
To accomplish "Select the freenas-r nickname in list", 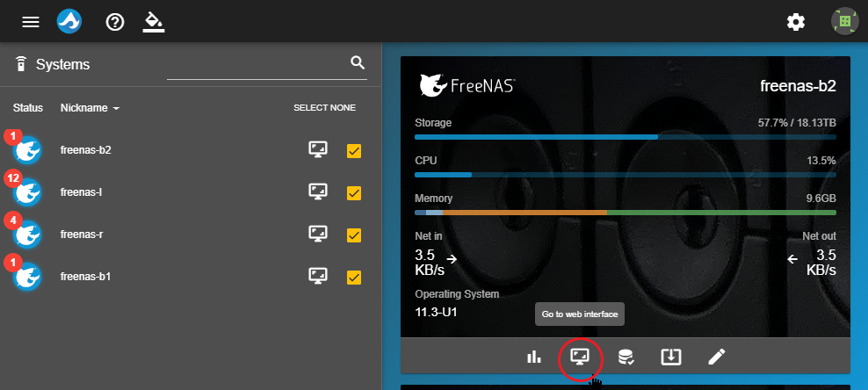I will [82, 234].
